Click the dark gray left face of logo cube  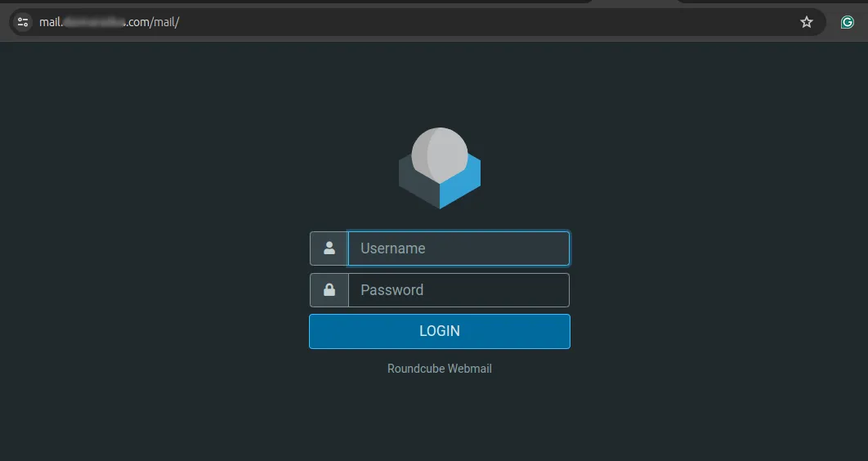417,188
